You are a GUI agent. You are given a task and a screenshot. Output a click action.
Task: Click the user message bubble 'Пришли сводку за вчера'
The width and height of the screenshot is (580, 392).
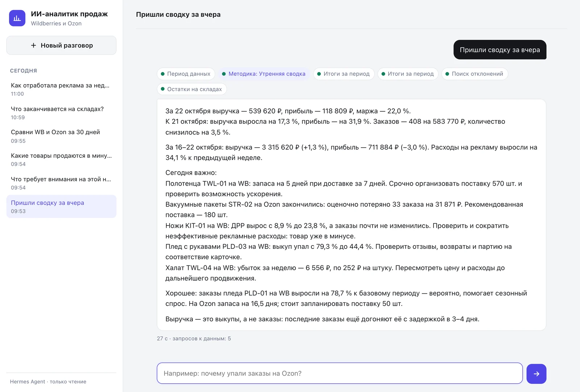point(500,50)
